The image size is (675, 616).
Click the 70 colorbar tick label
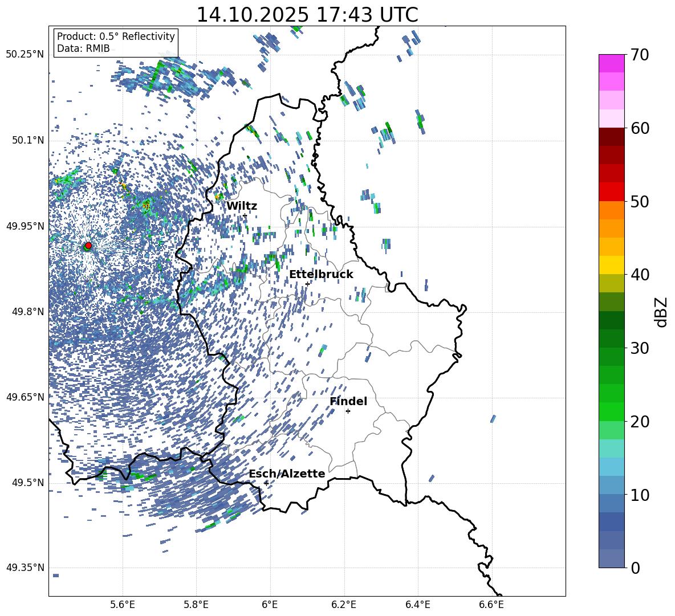tap(640, 55)
